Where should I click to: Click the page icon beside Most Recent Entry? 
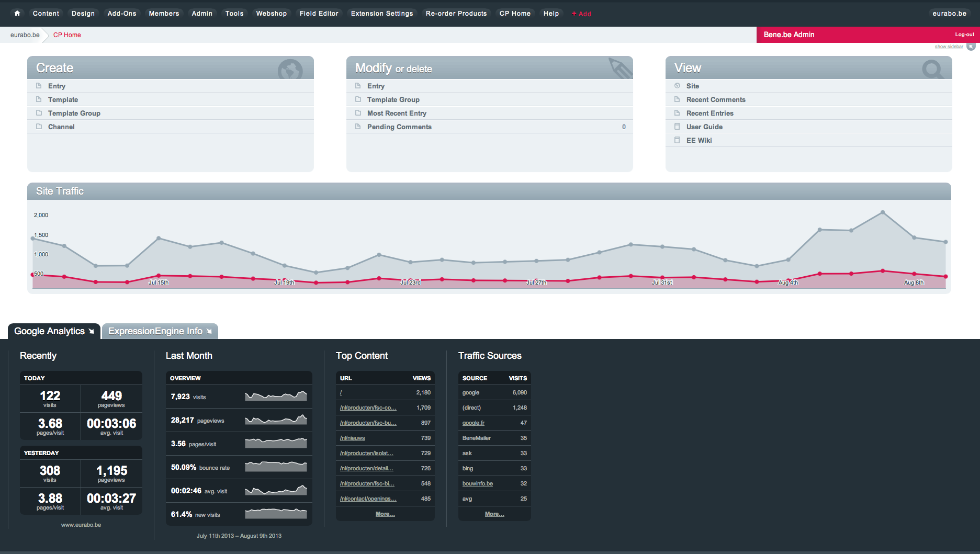pos(358,113)
